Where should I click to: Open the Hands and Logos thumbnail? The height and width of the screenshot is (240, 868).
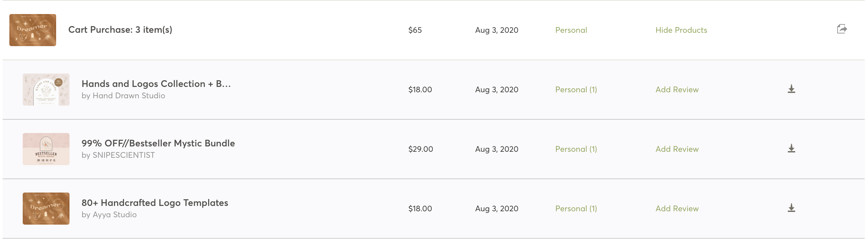(x=46, y=90)
